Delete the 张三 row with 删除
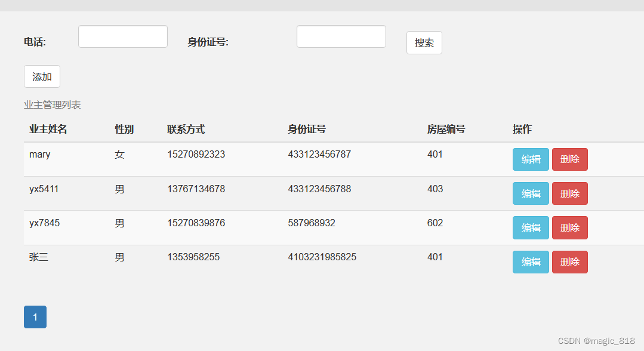Screen dimensions: 644x351 pyautogui.click(x=569, y=262)
